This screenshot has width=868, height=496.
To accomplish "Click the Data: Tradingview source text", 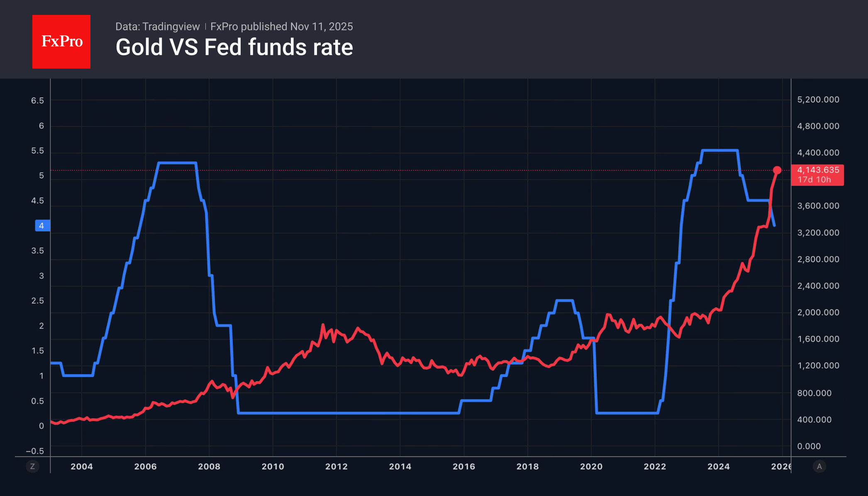I will [x=158, y=27].
